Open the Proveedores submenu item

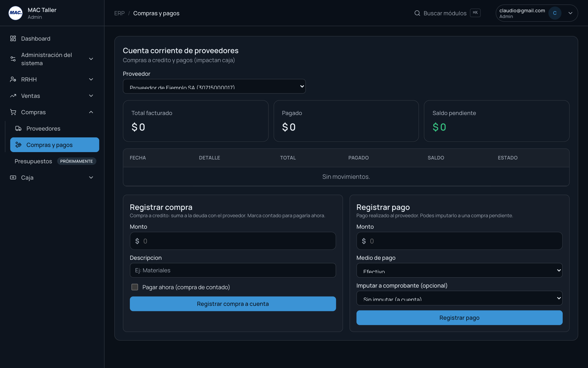point(55,128)
